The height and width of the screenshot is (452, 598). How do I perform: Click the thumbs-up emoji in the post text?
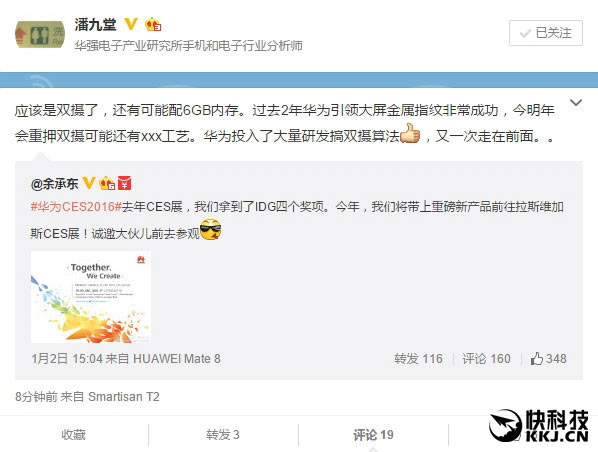click(x=410, y=134)
